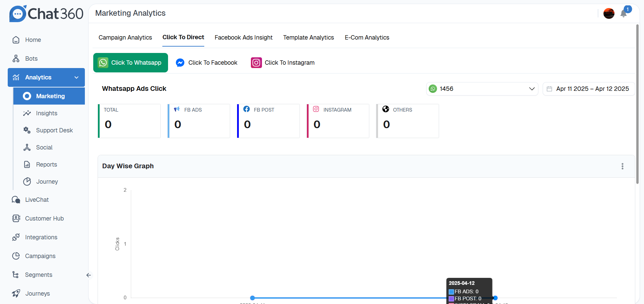The image size is (644, 304).
Task: Click the FB POST purple legend swatch
Action: click(451, 299)
